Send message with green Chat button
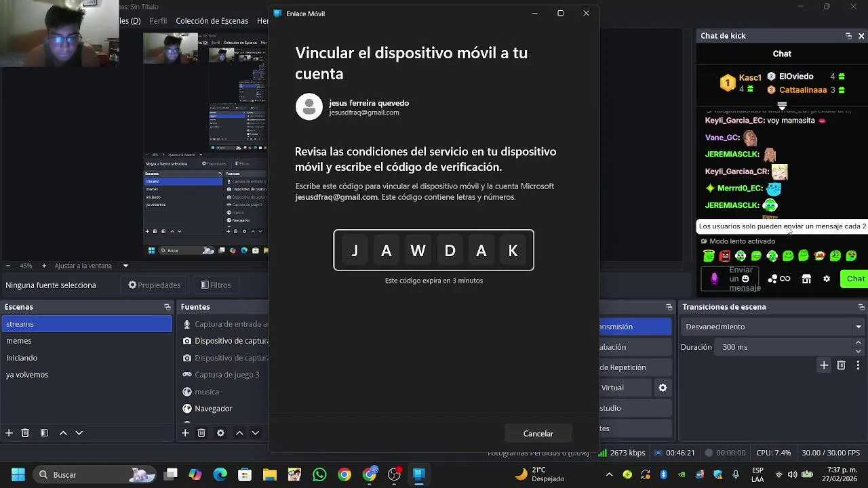 (x=854, y=279)
